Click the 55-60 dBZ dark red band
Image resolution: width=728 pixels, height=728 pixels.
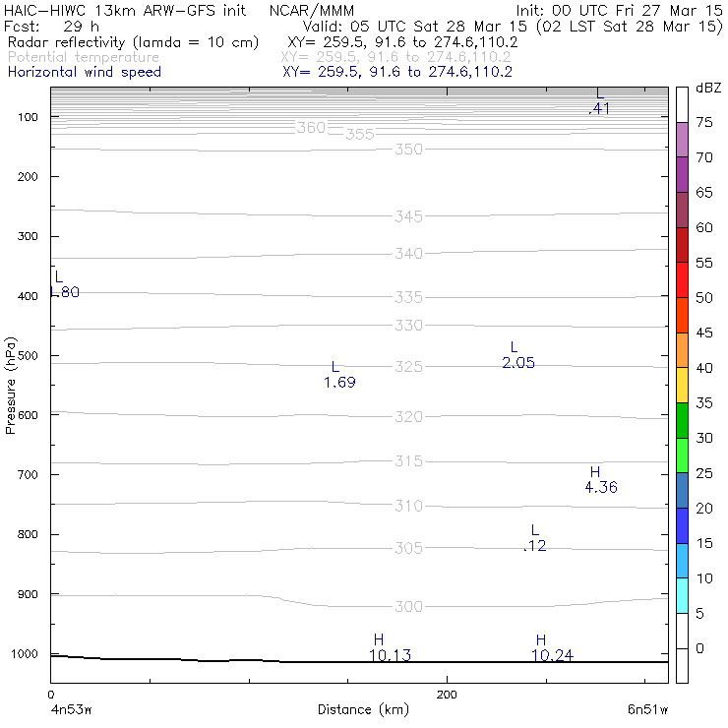point(682,245)
